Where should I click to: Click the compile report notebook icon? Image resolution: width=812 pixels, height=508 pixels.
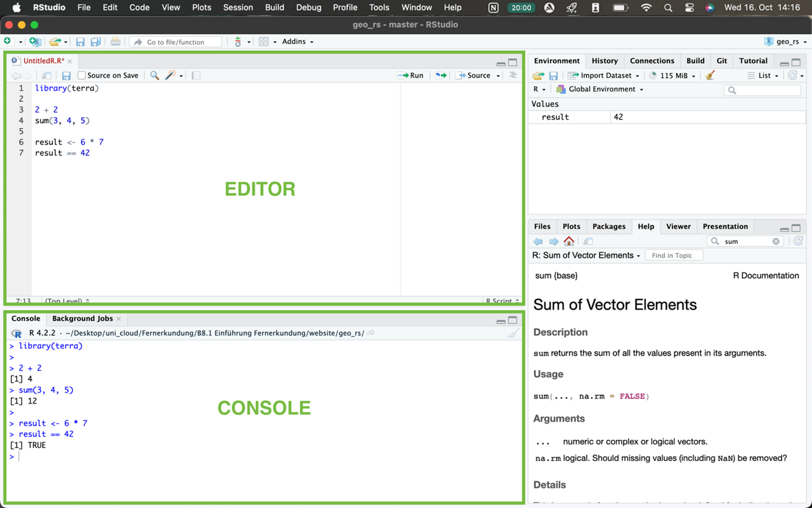pos(196,75)
